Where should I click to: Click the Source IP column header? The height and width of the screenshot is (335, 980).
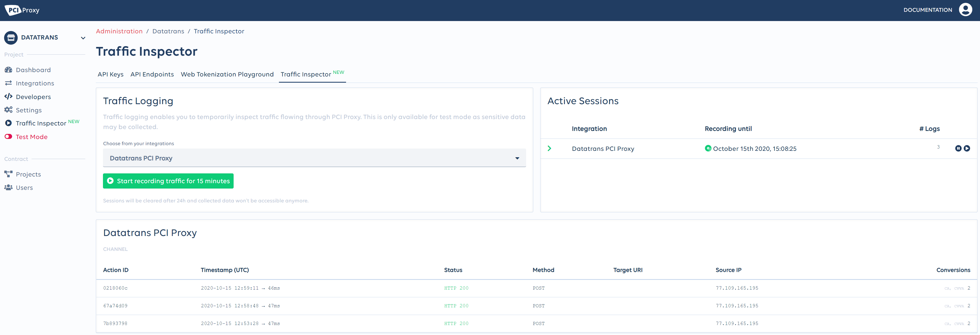pyautogui.click(x=728, y=270)
